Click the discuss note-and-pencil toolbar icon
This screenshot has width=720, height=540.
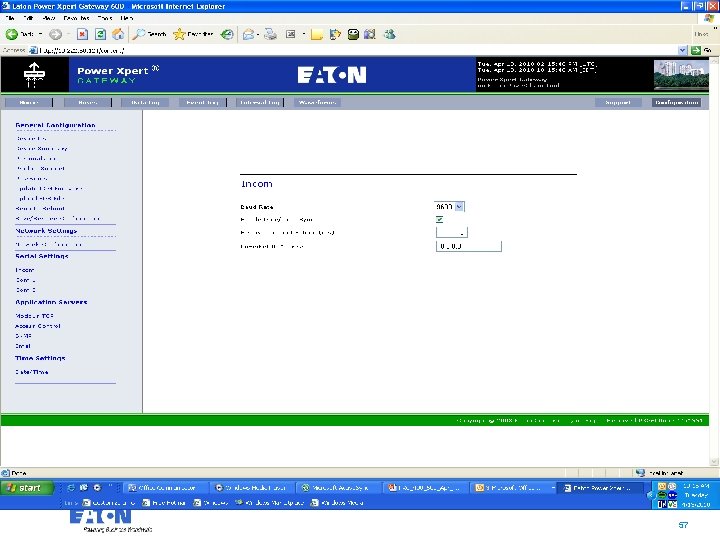coord(335,34)
